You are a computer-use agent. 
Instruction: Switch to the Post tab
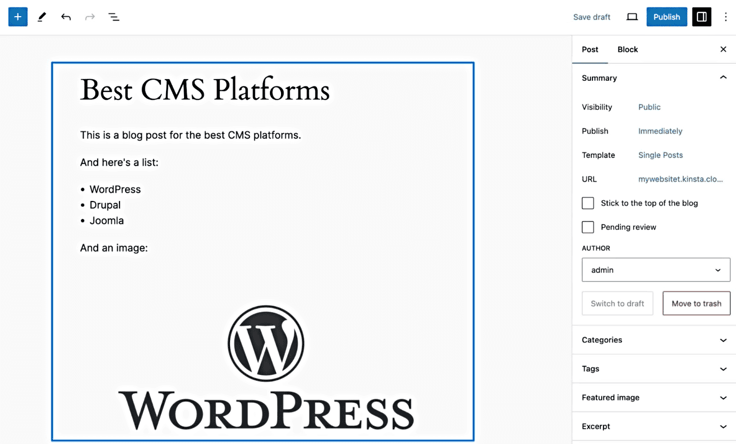(590, 49)
